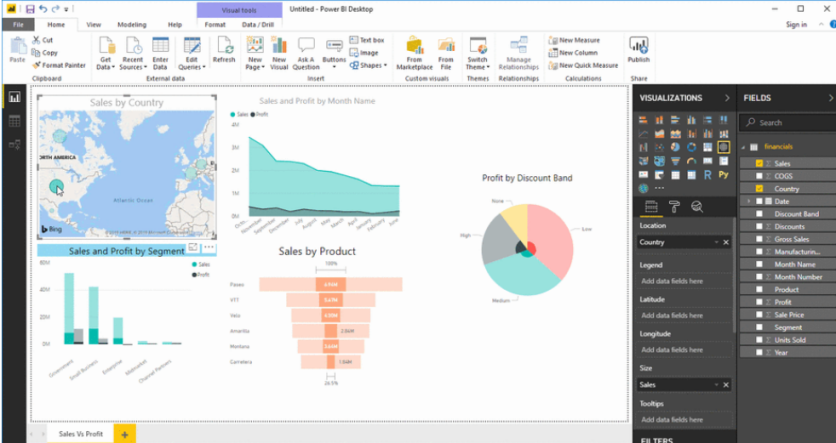Check the Gross Sales field checkbox
Image resolution: width=836 pixels, height=443 pixels.
point(759,239)
